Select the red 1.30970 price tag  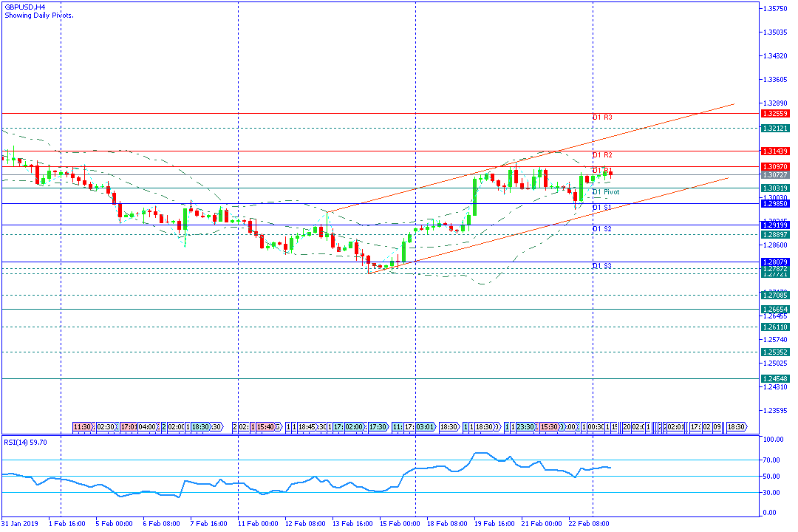point(775,166)
